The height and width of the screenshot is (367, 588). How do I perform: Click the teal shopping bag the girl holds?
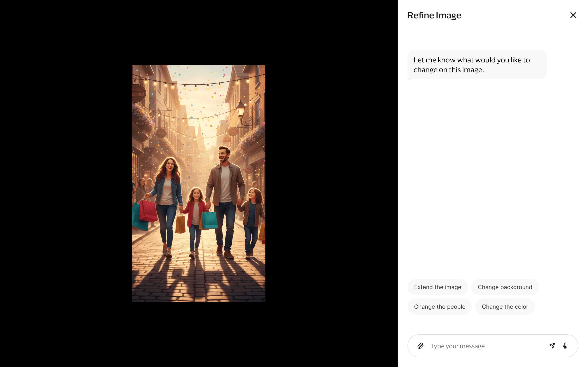point(209,220)
